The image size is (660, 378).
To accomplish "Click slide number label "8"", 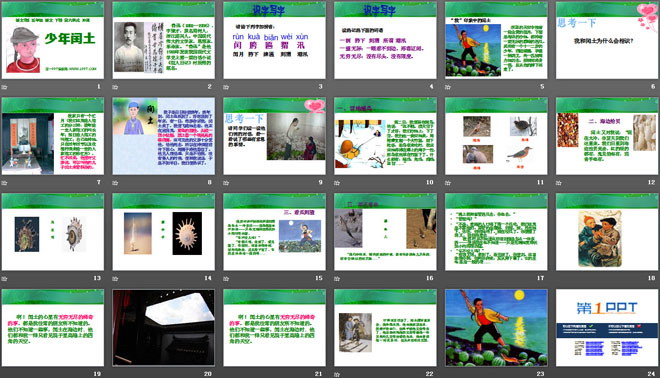I will (210, 182).
